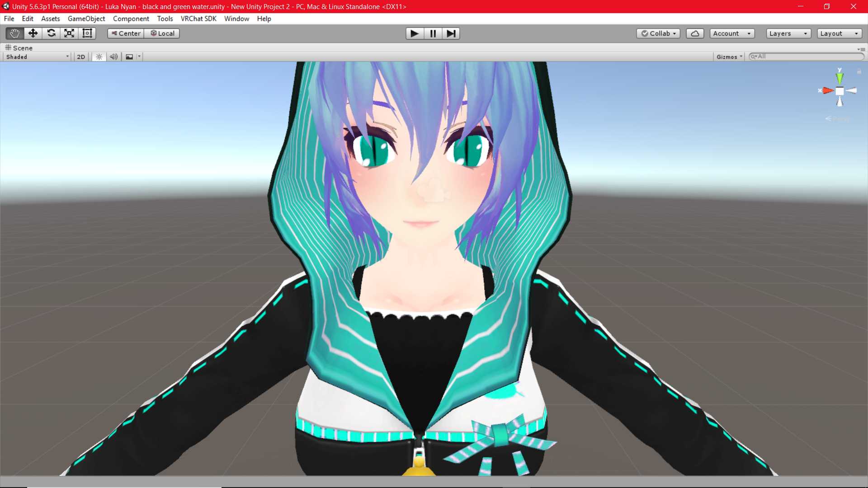Click the red X axis cone on the scene gizmo
Viewport: 868px width, 488px height.
tap(828, 90)
